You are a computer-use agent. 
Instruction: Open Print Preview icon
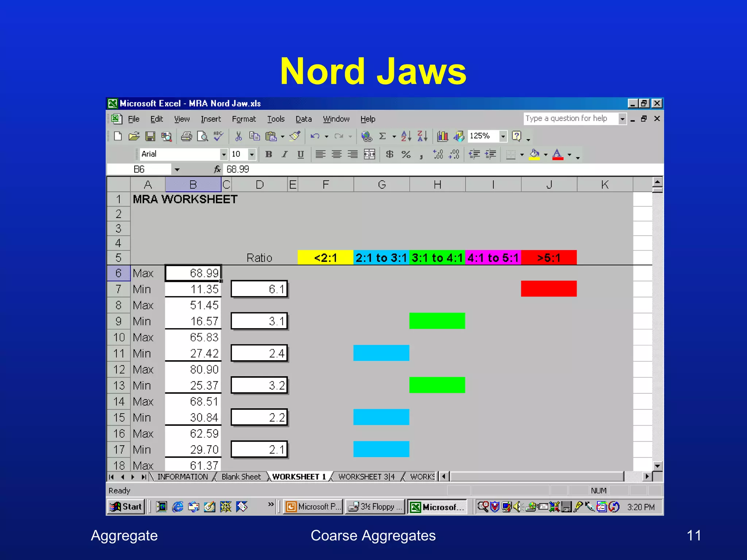(202, 136)
